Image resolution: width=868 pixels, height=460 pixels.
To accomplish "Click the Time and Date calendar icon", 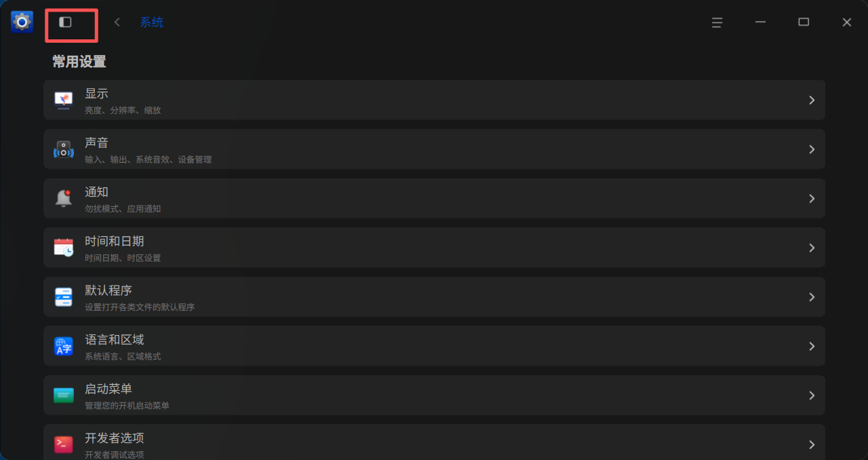I will 64,248.
